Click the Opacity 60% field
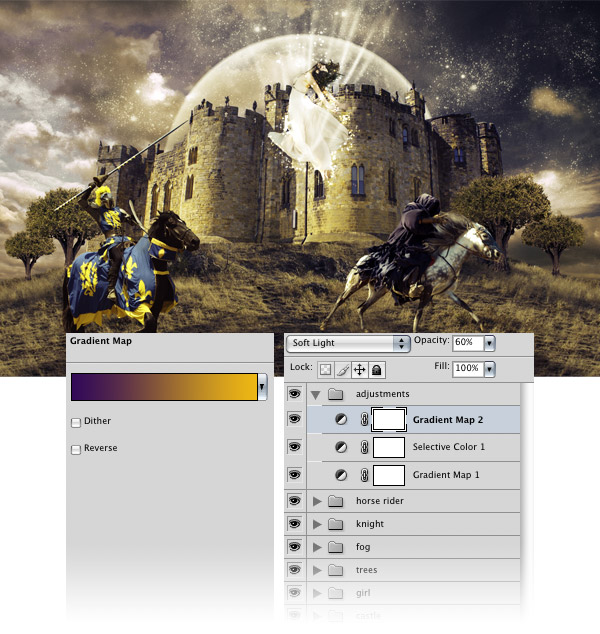Image resolution: width=600 pixels, height=634 pixels. [468, 343]
